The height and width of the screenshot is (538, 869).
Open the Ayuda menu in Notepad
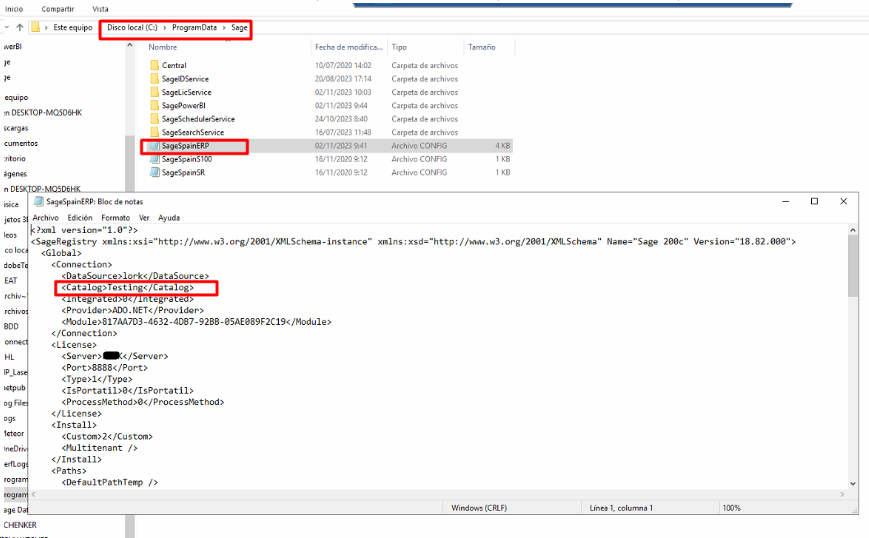(x=169, y=218)
